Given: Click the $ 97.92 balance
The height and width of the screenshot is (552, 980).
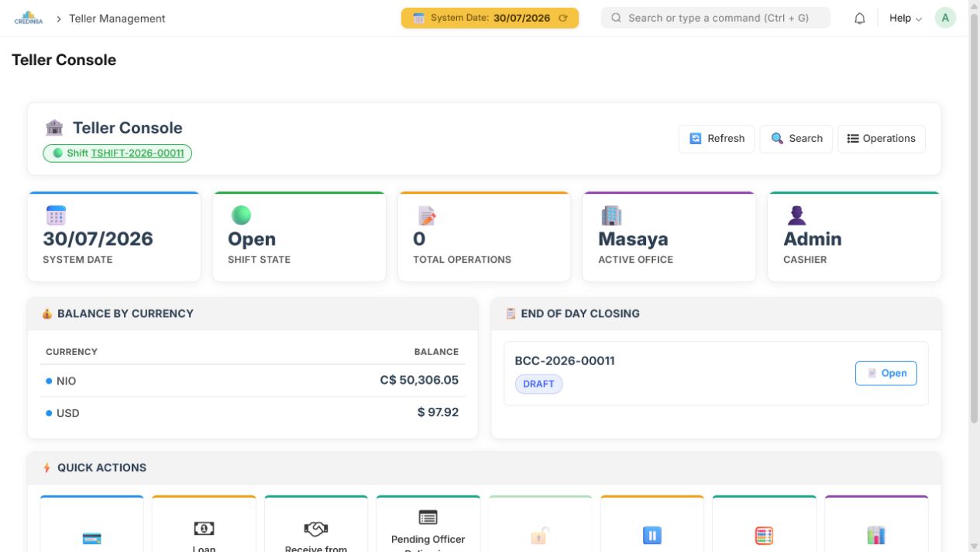Looking at the screenshot, I should (x=438, y=412).
